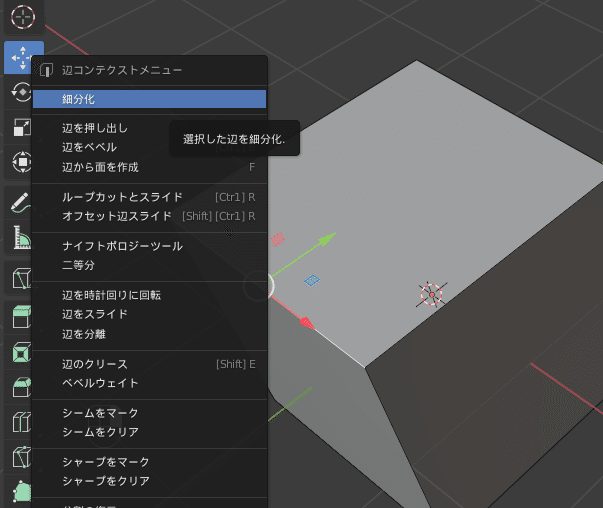
Task: Choose 二等分 menu entry
Action: [x=149, y=265]
